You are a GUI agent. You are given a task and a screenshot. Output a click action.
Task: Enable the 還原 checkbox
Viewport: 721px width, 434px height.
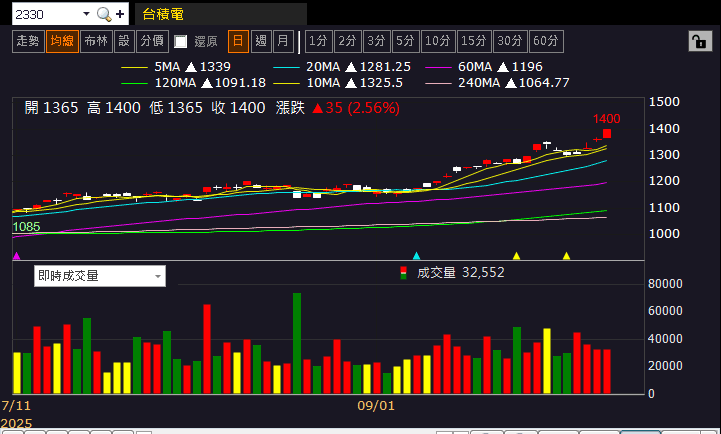tap(181, 42)
